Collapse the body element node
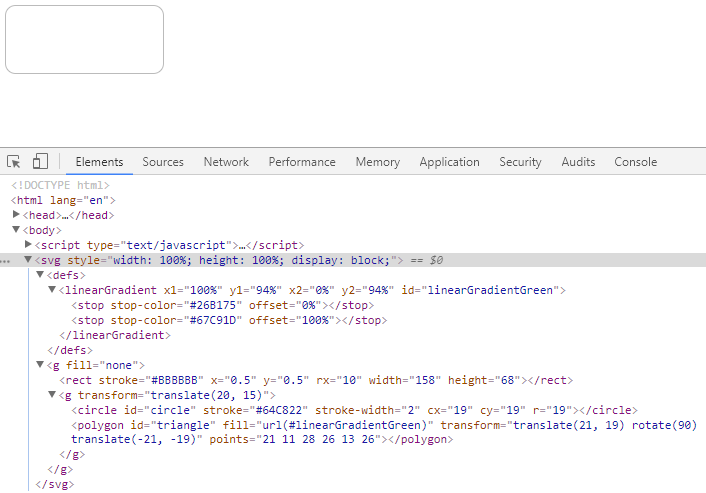Viewport: 706px width, 493px height. pyautogui.click(x=16, y=230)
